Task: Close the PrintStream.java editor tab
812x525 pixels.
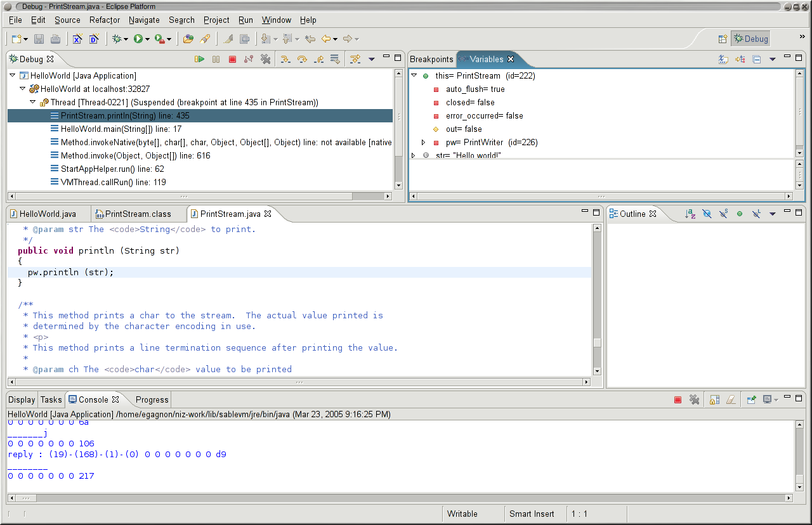Action: click(x=268, y=214)
